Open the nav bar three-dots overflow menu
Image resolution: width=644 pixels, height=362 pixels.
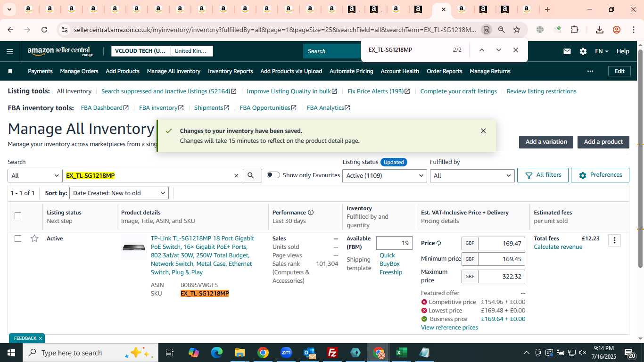click(590, 71)
